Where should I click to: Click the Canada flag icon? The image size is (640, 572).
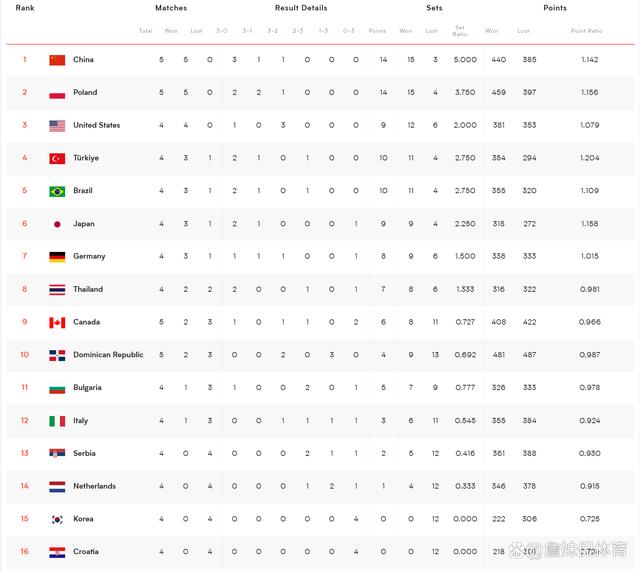coord(57,323)
